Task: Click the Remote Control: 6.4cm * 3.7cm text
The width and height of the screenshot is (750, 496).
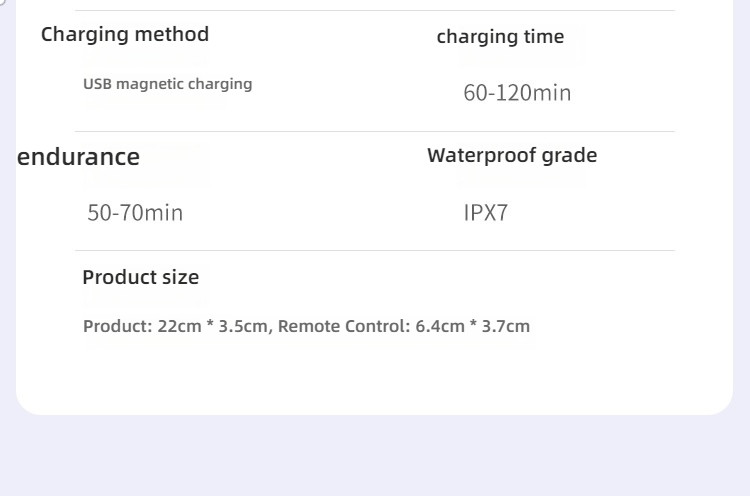Action: (x=404, y=326)
